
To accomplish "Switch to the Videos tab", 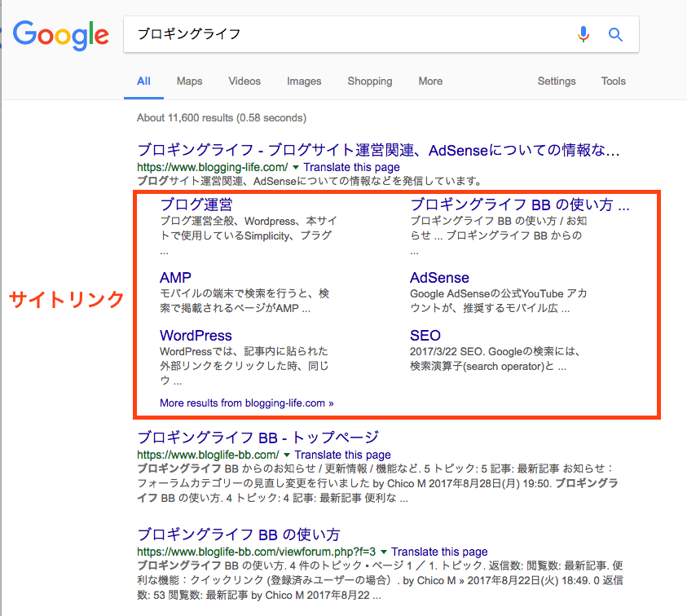I will pyautogui.click(x=244, y=81).
